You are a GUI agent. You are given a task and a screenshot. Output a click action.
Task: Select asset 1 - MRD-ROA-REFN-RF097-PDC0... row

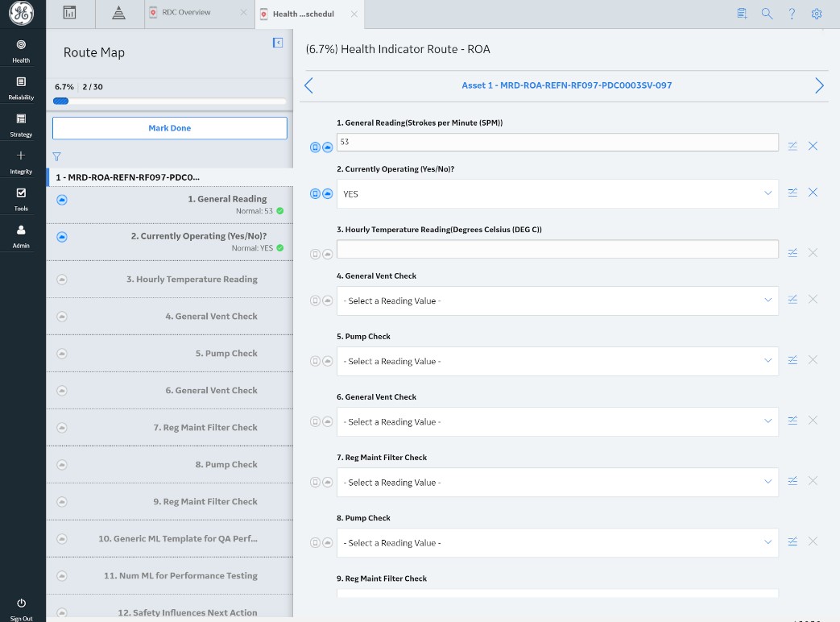[x=171, y=177]
